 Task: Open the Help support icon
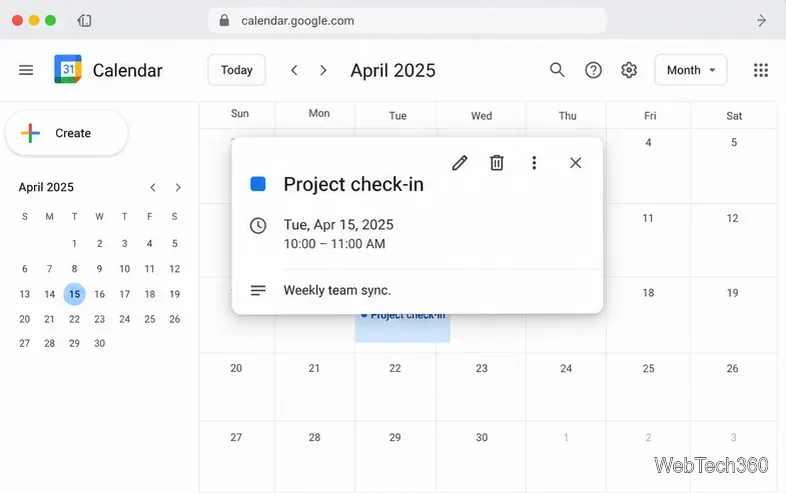pos(593,70)
